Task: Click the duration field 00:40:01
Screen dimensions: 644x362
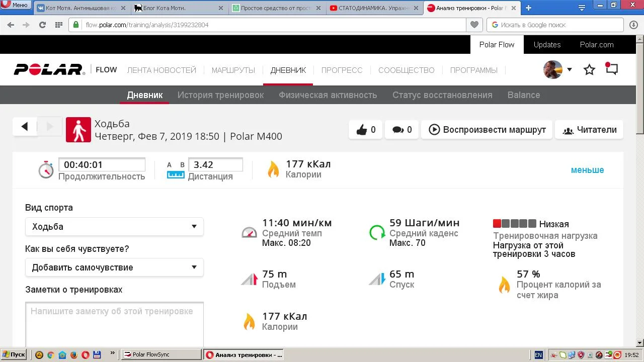Action: 102,165
